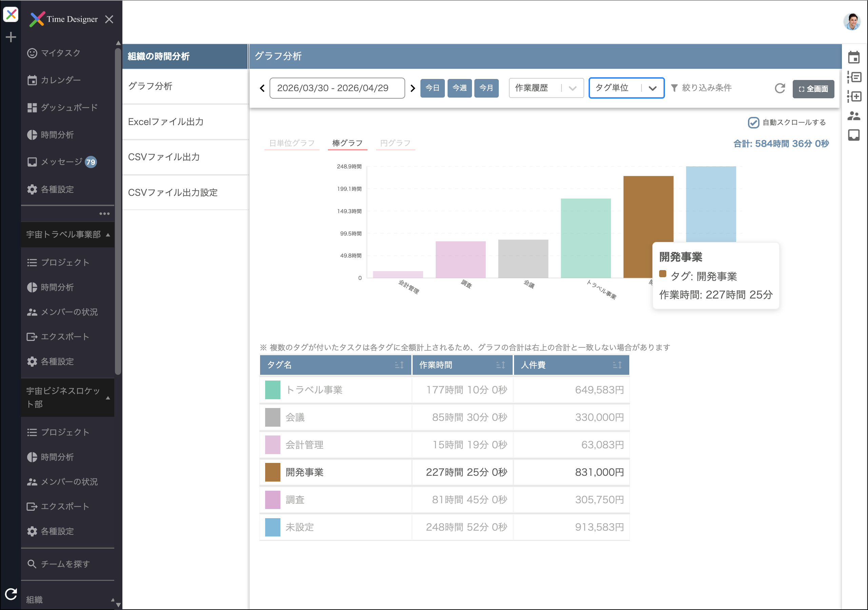Open the task list icon in right rail
Viewport: 868px width, 610px height.
point(854,77)
